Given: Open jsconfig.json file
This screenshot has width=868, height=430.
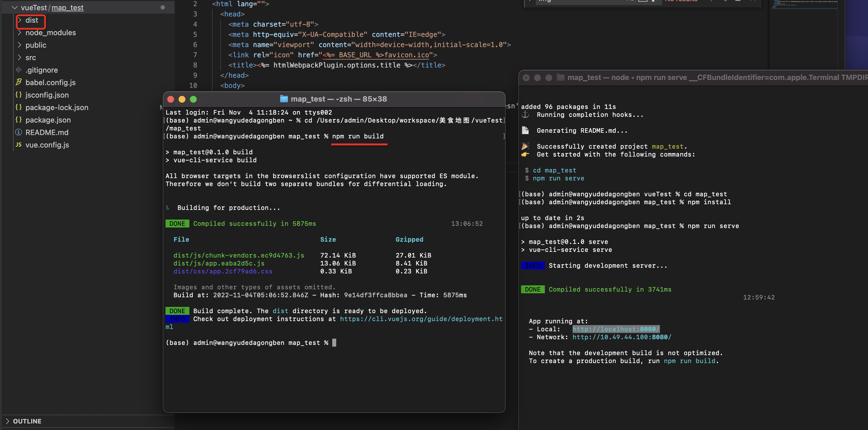Looking at the screenshot, I should (x=47, y=95).
